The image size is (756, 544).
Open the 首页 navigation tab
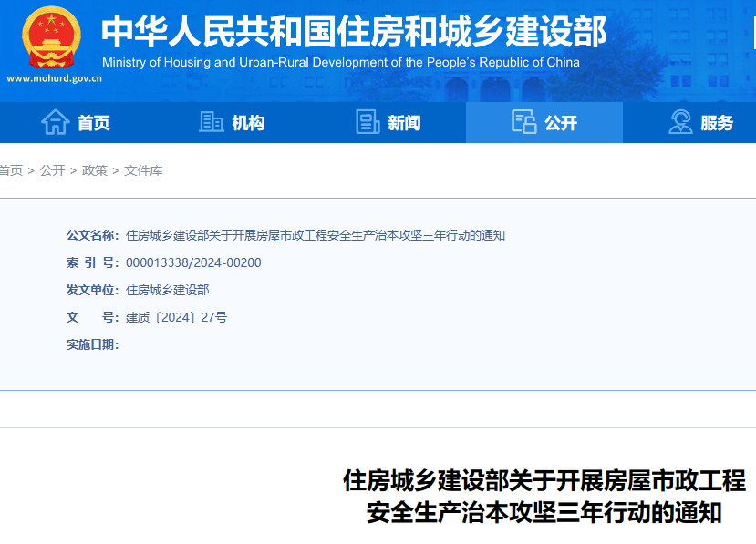click(93, 123)
